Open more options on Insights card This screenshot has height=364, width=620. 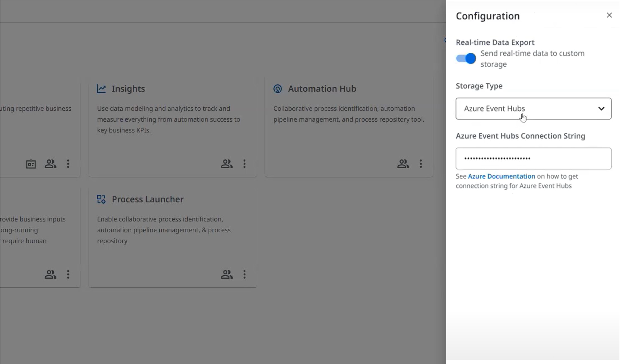[x=244, y=164]
